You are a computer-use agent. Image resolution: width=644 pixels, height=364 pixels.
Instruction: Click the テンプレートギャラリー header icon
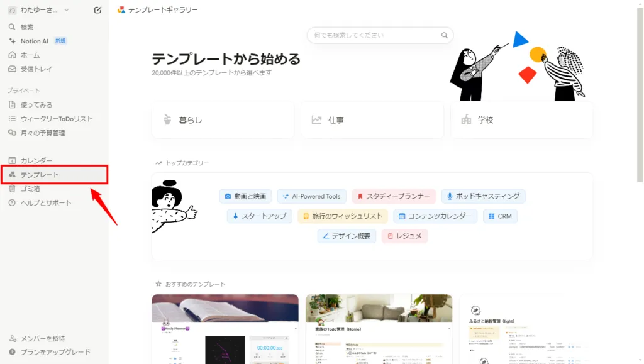(121, 10)
